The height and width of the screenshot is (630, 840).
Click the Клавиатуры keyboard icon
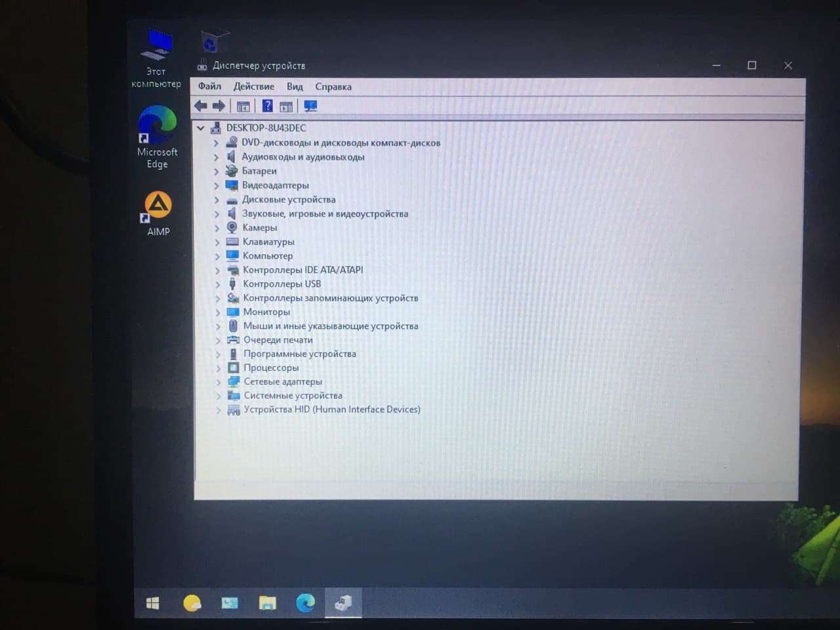pos(232,241)
